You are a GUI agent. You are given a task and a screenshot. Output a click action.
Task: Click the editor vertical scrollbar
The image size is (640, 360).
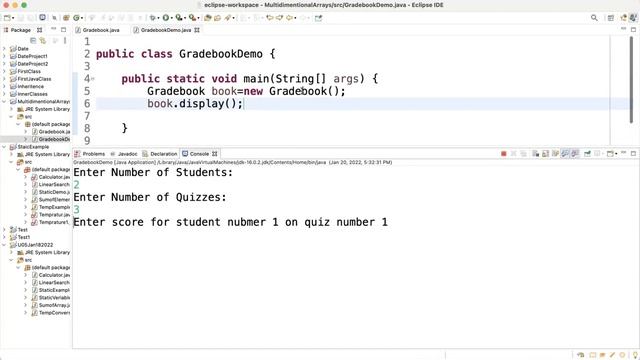pos(631,80)
